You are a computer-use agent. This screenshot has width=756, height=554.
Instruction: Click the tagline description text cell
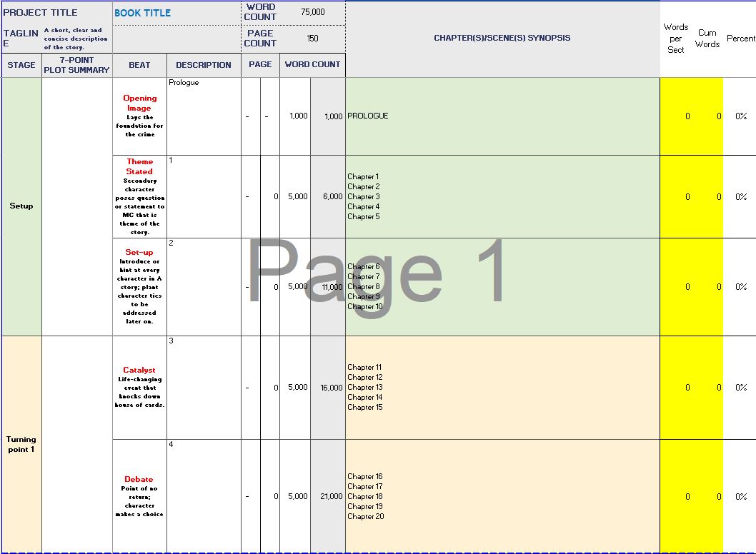click(x=76, y=39)
